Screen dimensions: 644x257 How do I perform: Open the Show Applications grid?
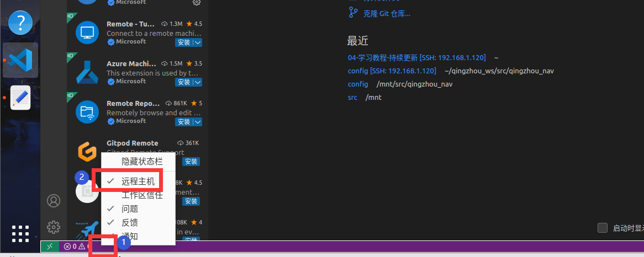click(20, 233)
